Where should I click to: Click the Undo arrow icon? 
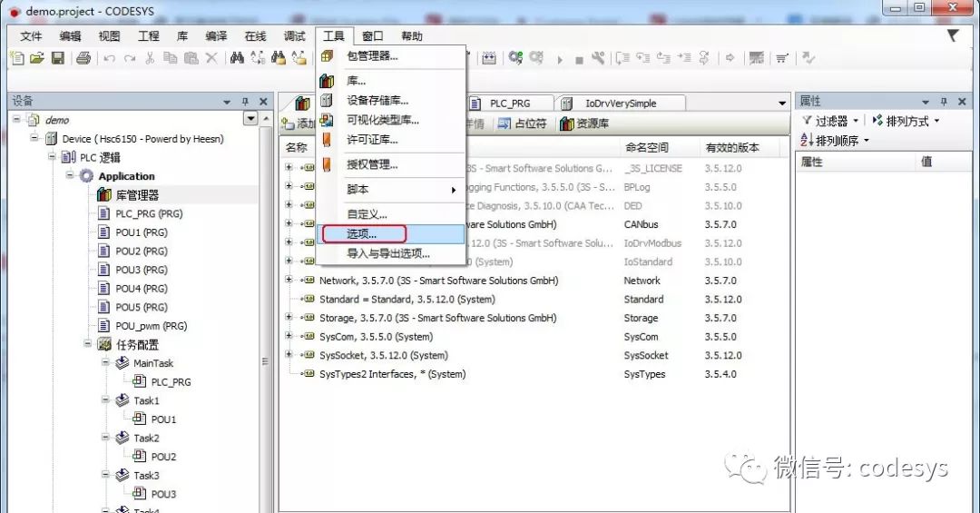110,59
